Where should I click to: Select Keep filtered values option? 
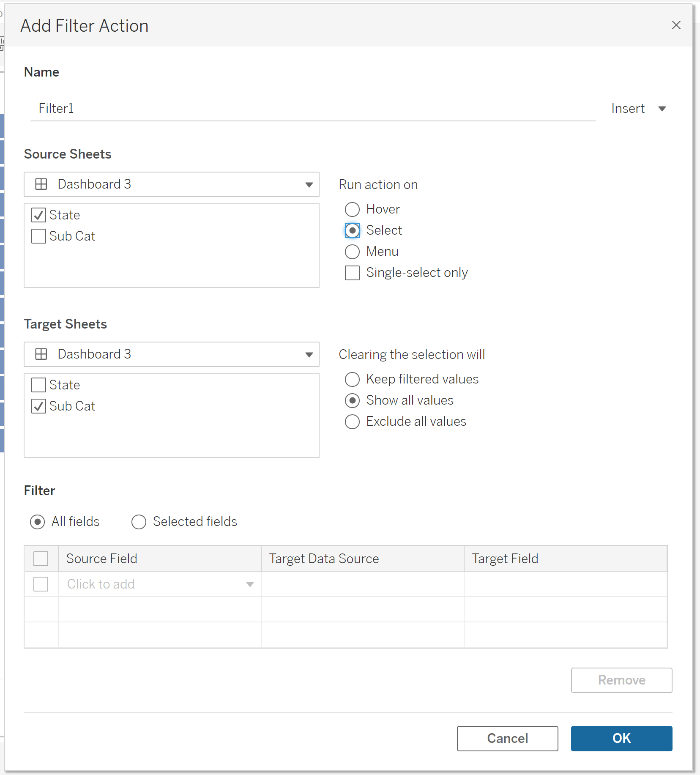pos(352,379)
